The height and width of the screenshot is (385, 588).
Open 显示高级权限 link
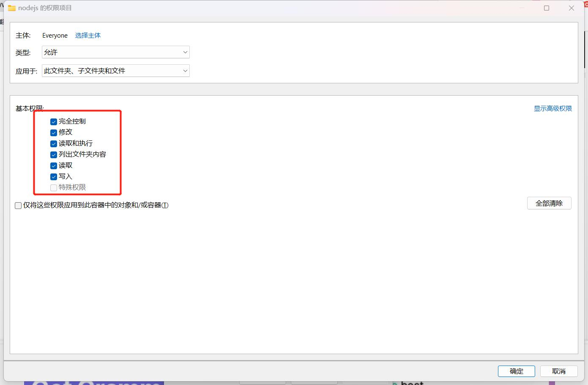click(552, 109)
